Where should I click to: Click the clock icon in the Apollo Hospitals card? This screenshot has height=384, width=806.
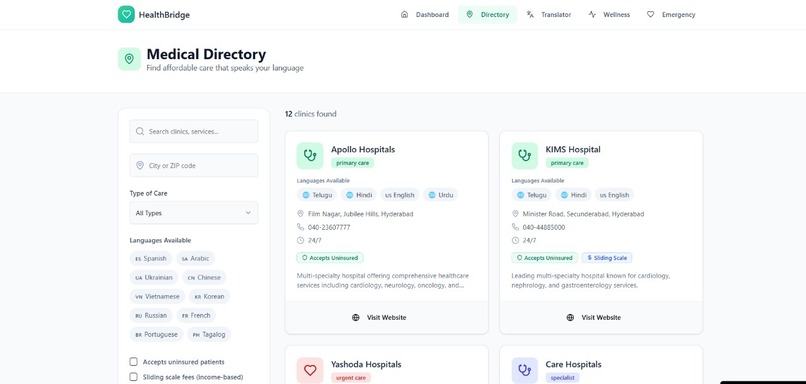pyautogui.click(x=300, y=240)
